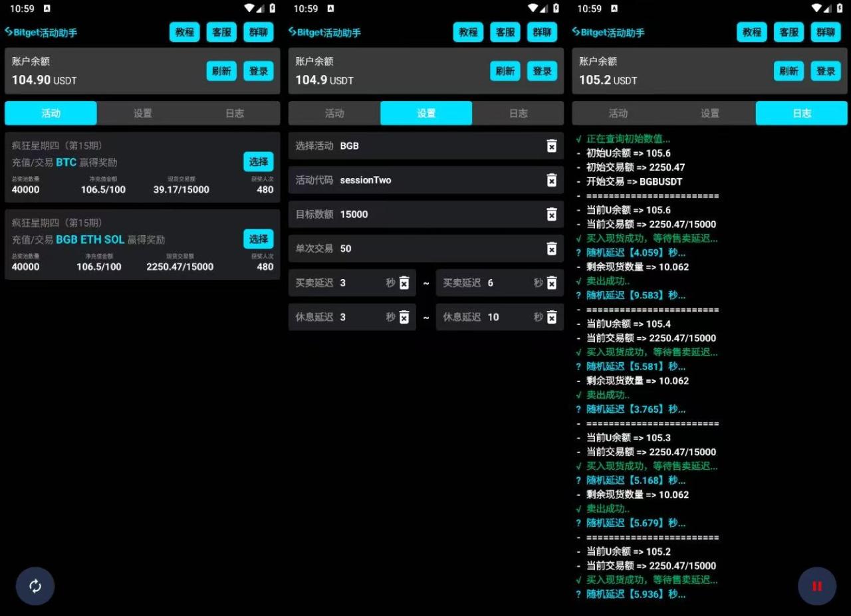The width and height of the screenshot is (851, 616).
Task: Open the highlighted 日志 tab
Action: [801, 114]
